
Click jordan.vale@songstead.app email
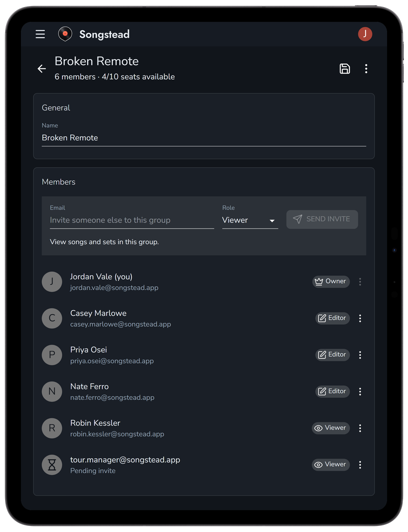pyautogui.click(x=114, y=288)
